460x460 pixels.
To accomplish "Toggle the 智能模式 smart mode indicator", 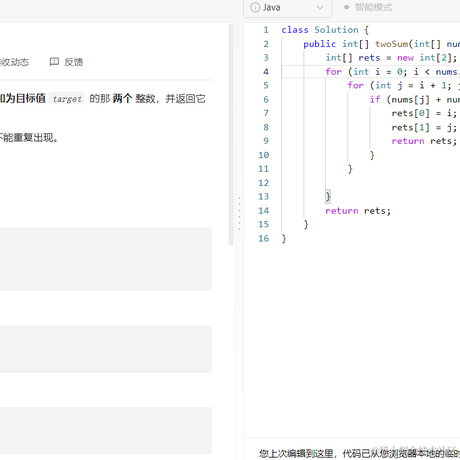I will 368,7.
